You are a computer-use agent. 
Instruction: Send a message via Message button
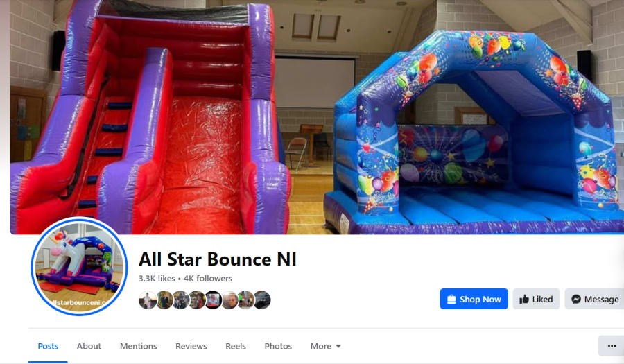click(595, 299)
